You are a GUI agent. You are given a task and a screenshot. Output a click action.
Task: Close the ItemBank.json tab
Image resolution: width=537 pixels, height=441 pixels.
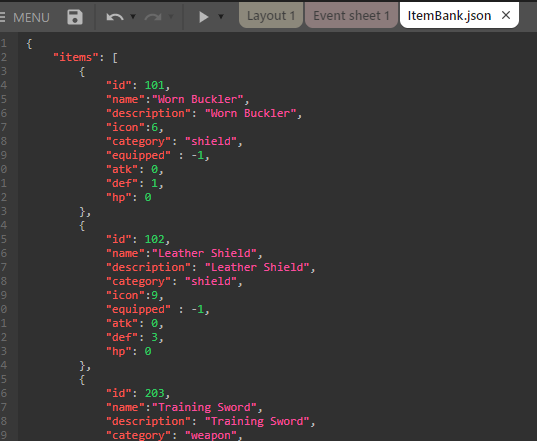(x=506, y=15)
